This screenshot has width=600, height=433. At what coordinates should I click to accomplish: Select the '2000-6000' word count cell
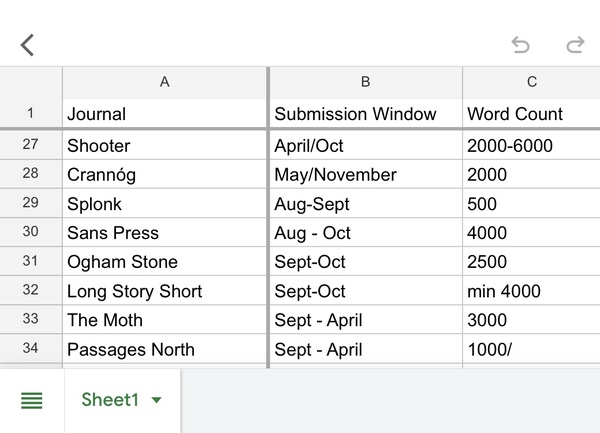(532, 145)
